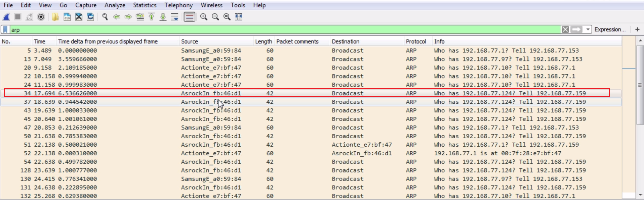Click the packet list scrollbar up arrow
The image size is (644, 200).
[x=640, y=40]
